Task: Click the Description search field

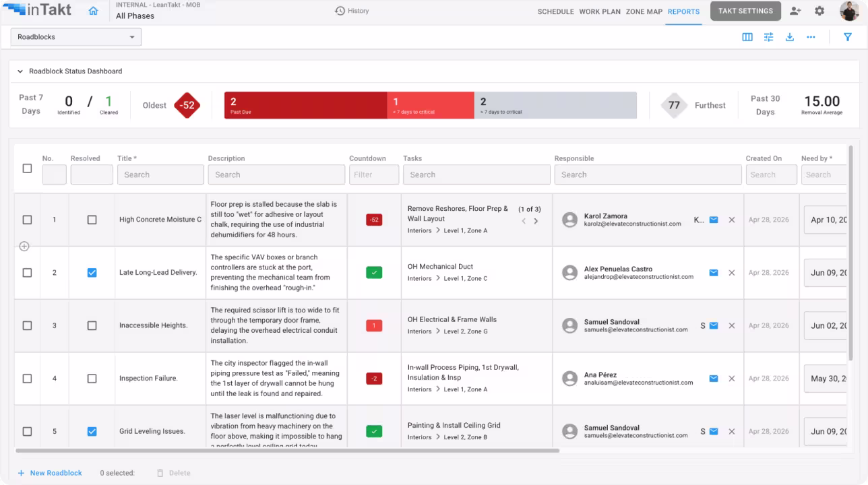Action: pyautogui.click(x=276, y=174)
